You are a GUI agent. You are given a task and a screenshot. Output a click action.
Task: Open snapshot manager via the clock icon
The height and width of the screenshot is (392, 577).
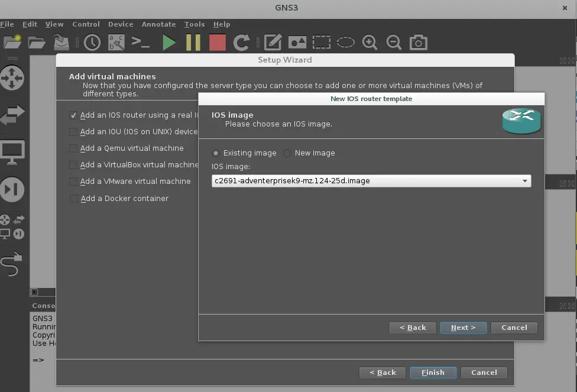click(x=92, y=43)
